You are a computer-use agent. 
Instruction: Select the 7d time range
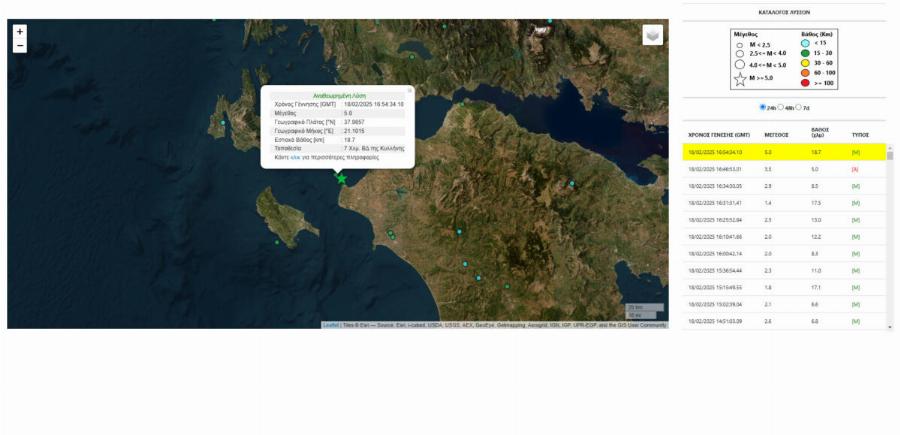(798, 107)
